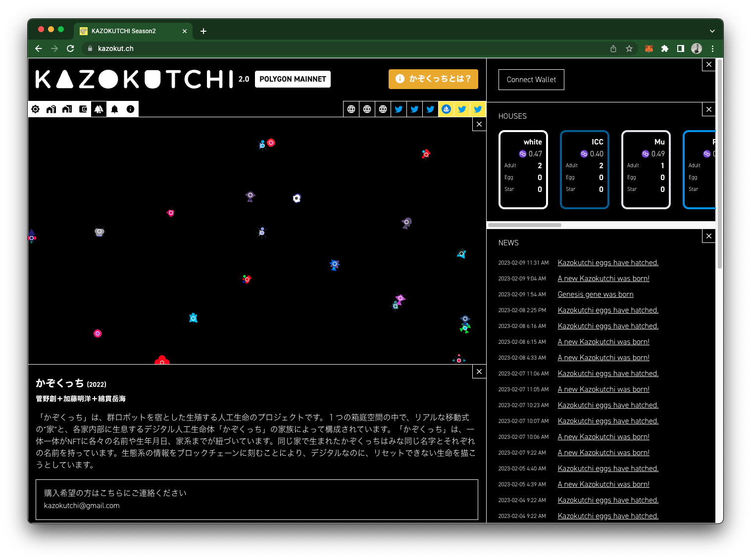Image resolution: width=751 pixels, height=560 pixels.
Task: Click the red flower creature at field bottom
Action: coord(162,360)
